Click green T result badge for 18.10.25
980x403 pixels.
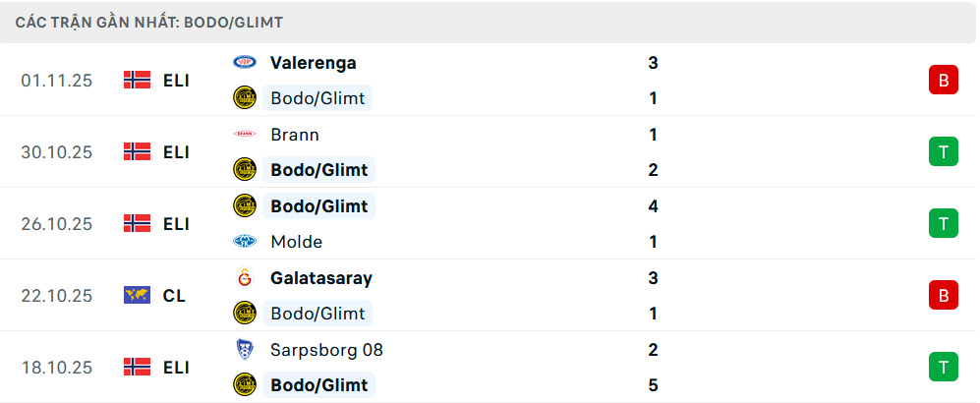[x=943, y=367]
